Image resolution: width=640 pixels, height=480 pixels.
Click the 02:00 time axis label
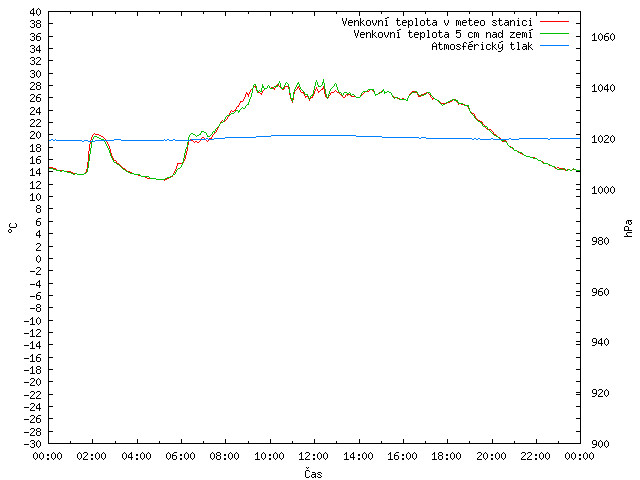(91, 456)
